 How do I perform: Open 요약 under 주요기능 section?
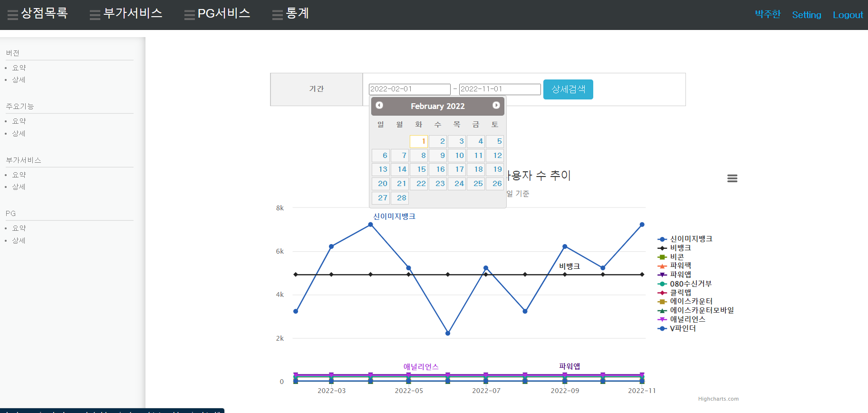(x=19, y=121)
